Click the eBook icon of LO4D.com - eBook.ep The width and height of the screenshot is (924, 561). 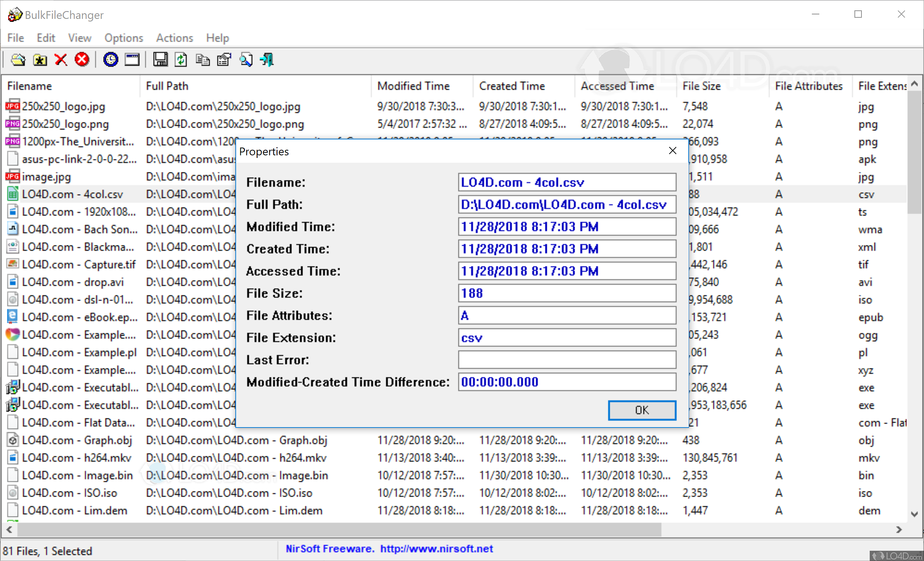click(x=12, y=317)
